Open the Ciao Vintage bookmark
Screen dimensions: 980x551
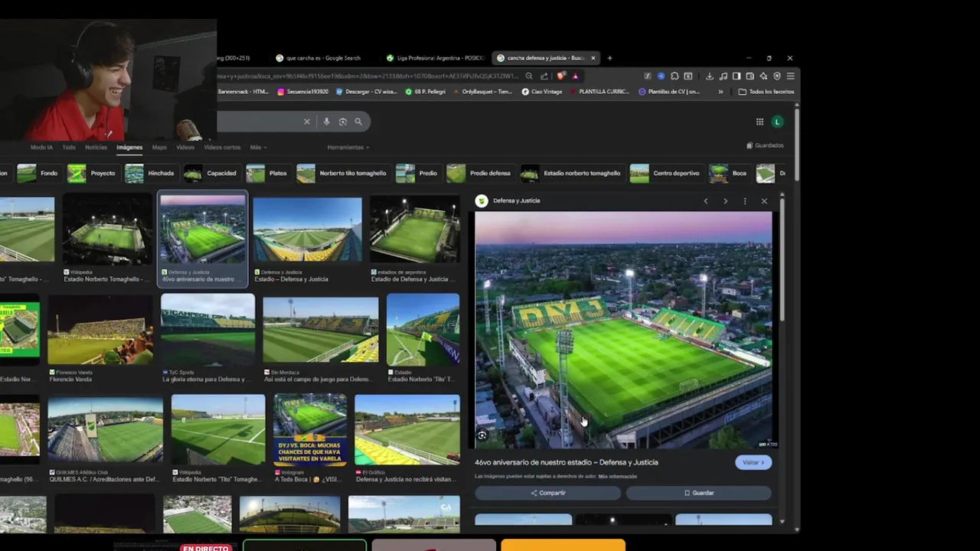[x=542, y=92]
